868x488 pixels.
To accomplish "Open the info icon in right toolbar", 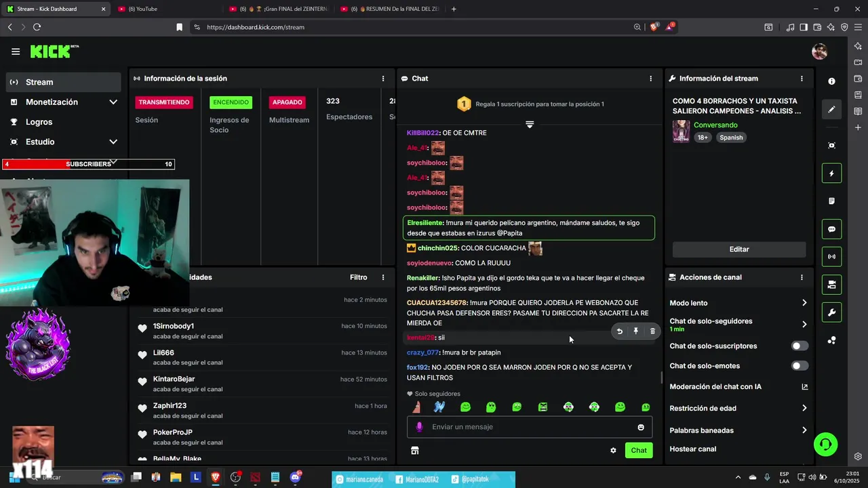I will pyautogui.click(x=832, y=81).
